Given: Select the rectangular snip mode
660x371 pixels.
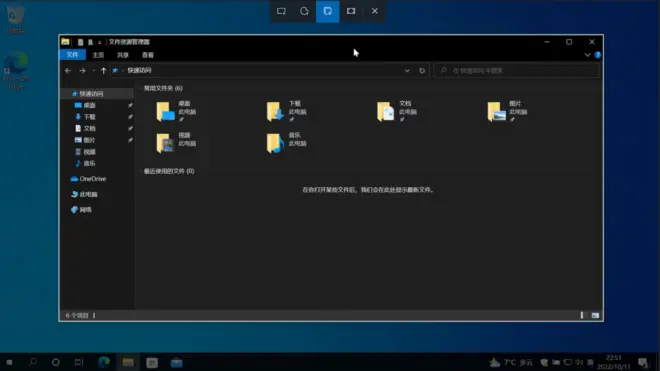Looking at the screenshot, I should (x=281, y=11).
